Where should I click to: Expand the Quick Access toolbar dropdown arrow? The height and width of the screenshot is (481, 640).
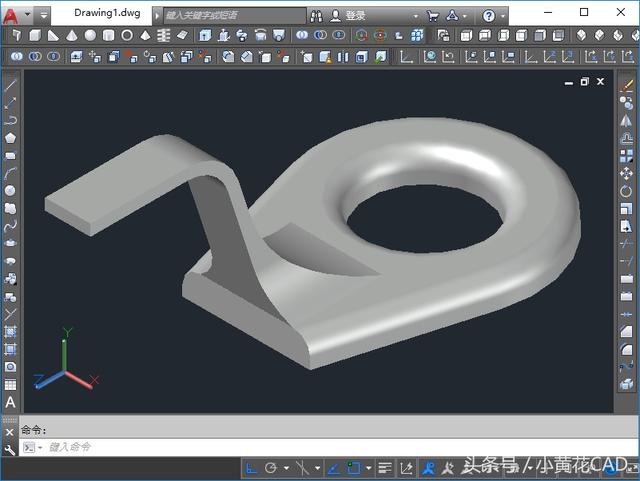coord(44,16)
